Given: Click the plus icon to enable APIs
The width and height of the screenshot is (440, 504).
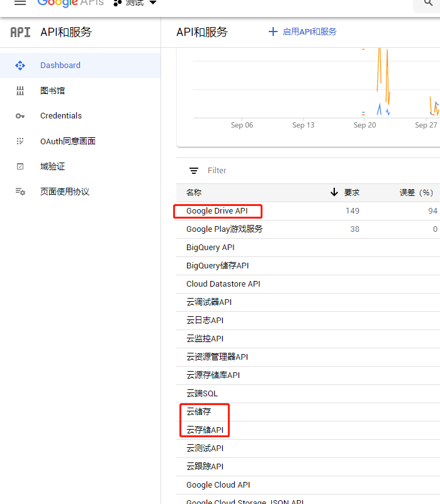Looking at the screenshot, I should (x=273, y=31).
